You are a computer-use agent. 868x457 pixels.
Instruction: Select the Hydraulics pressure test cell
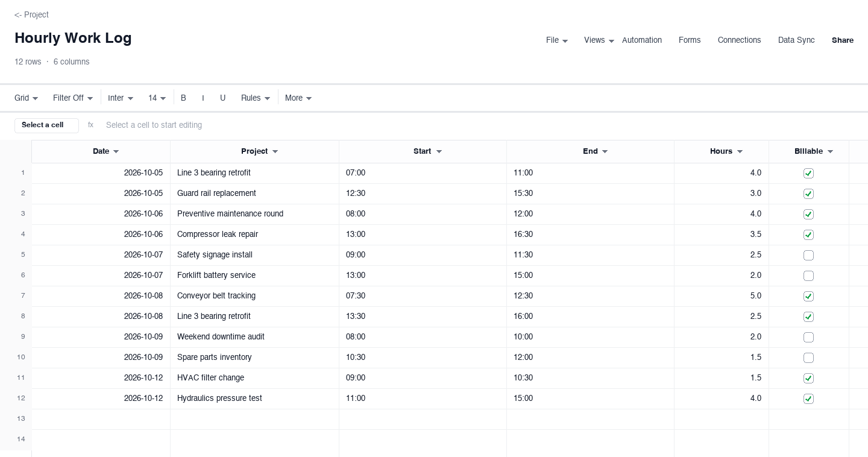click(255, 399)
